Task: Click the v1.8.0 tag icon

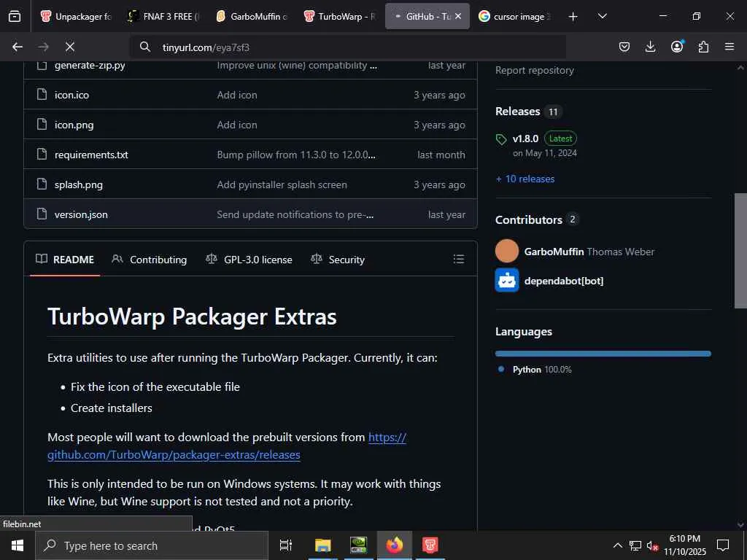Action: click(x=500, y=139)
